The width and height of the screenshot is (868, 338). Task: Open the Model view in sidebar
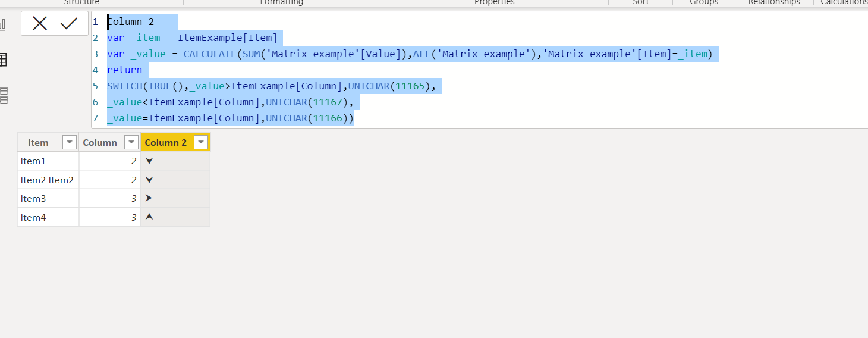(x=3, y=95)
